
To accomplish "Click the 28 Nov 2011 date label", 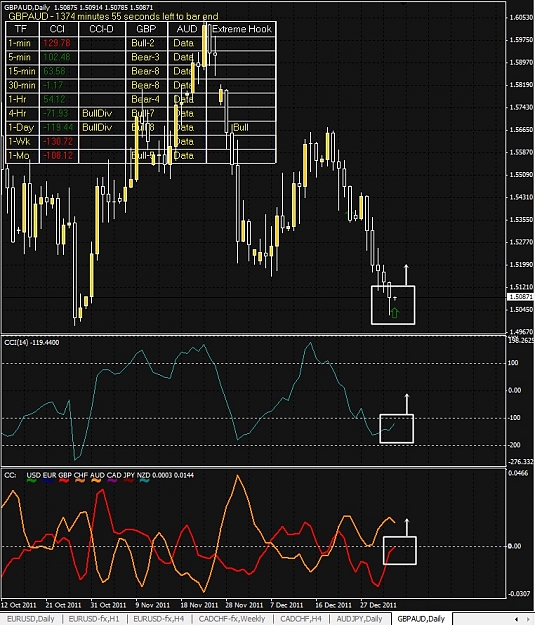I will click(x=244, y=605).
